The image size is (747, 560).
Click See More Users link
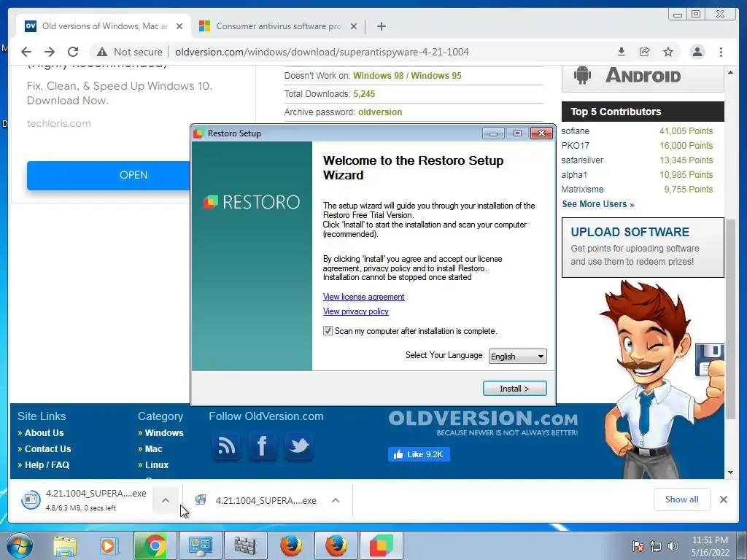598,204
